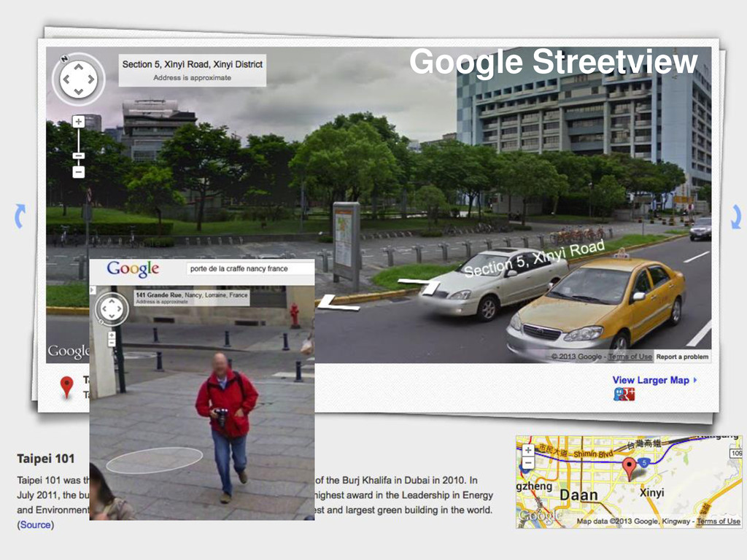Click the Daan district label on map

point(578,495)
